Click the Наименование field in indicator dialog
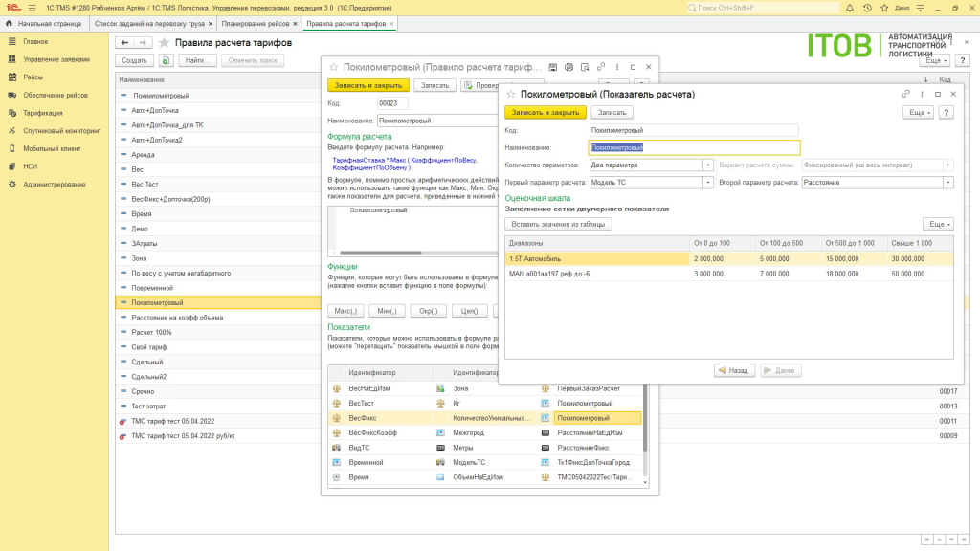 695,148
